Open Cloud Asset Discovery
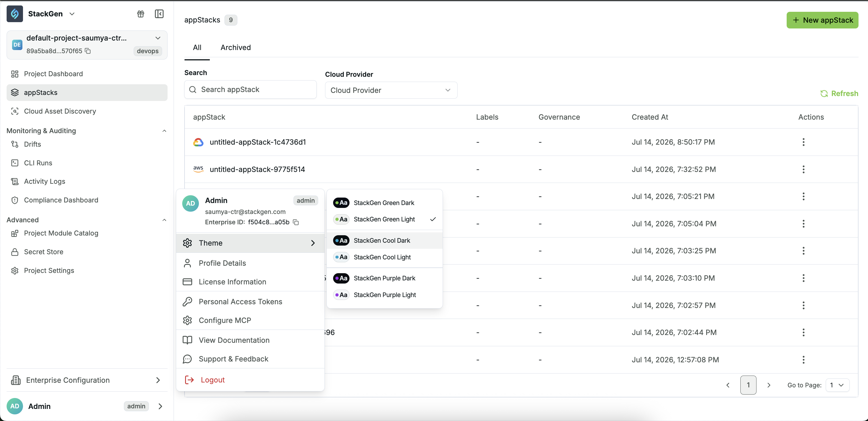 pyautogui.click(x=87, y=111)
